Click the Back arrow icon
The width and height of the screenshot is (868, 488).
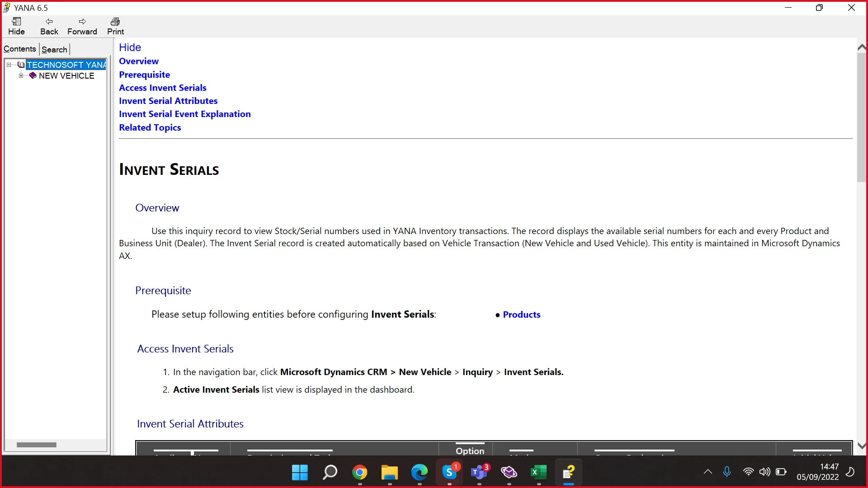[x=49, y=21]
